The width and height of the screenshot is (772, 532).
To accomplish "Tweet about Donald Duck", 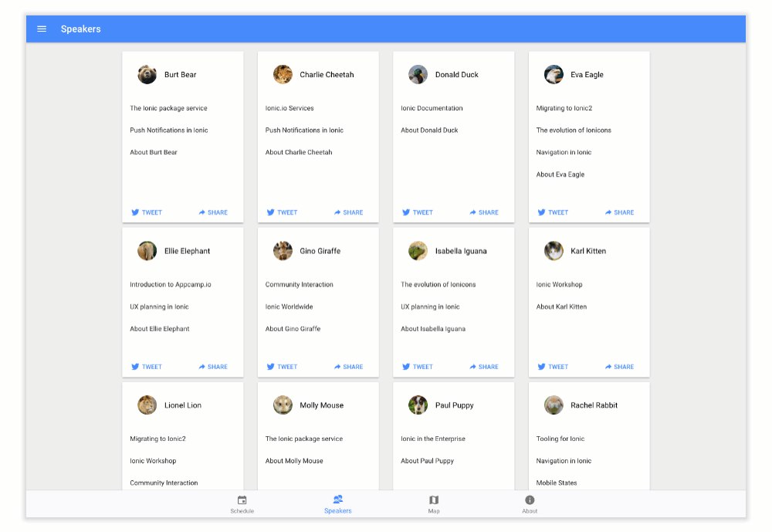I will point(418,212).
